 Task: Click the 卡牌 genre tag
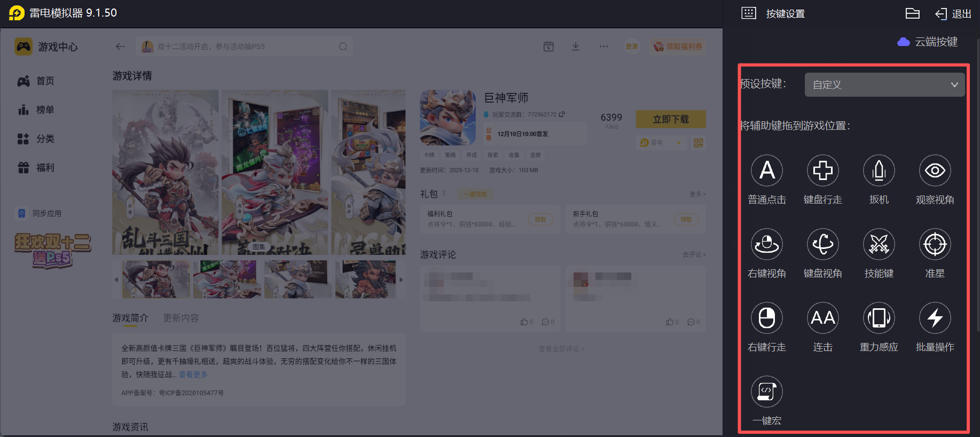429,155
